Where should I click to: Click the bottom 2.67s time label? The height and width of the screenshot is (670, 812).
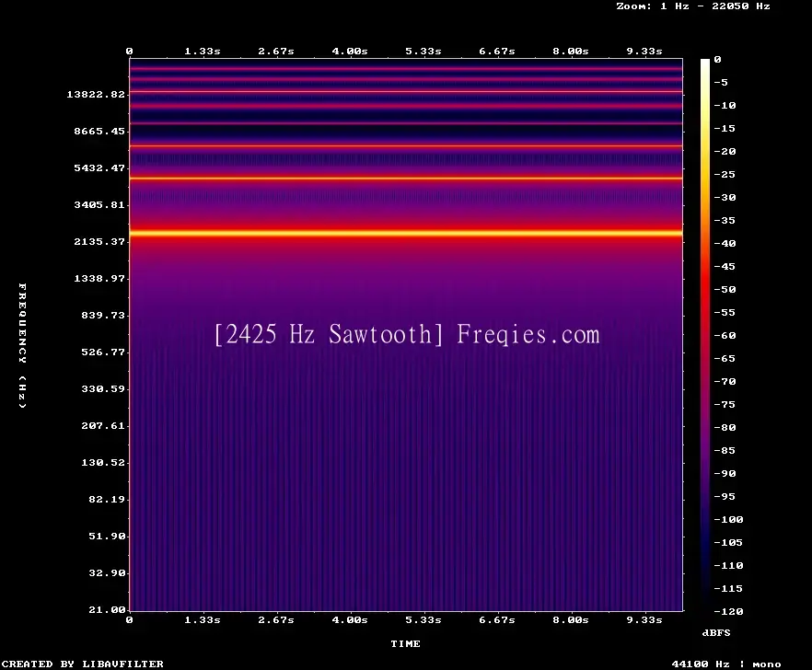(x=276, y=619)
